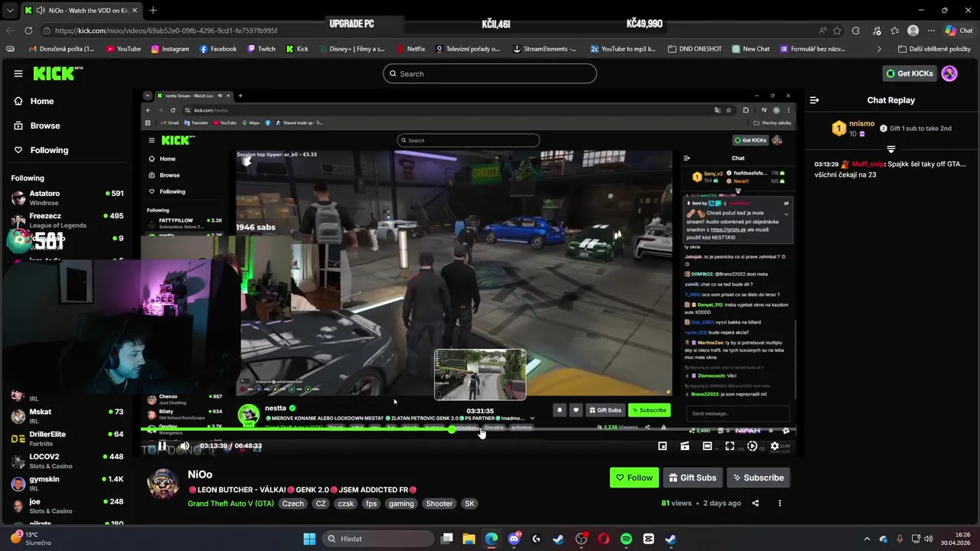The width and height of the screenshot is (980, 551).
Task: Open player settings gear
Action: 775,446
